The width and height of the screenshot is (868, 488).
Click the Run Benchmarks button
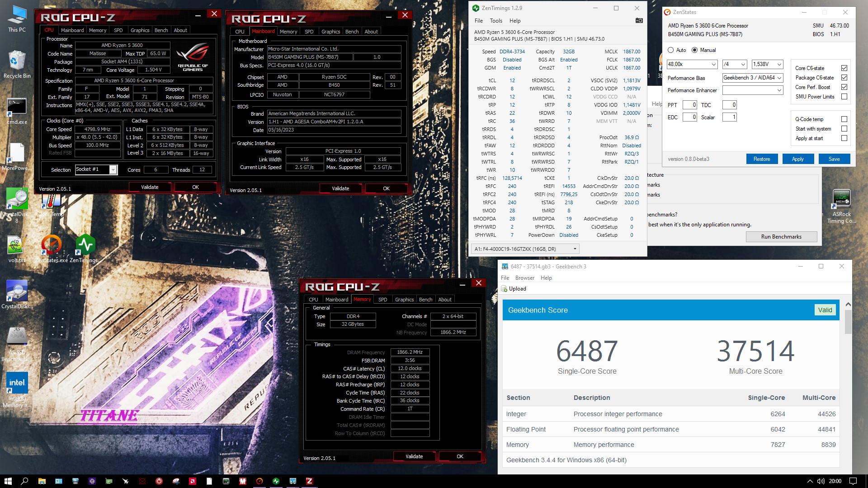[x=781, y=237]
